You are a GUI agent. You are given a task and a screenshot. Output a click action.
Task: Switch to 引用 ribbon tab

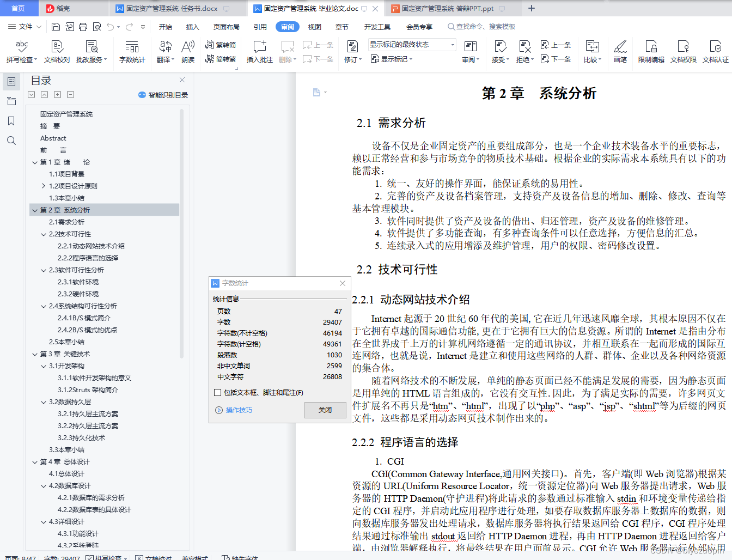[260, 27]
